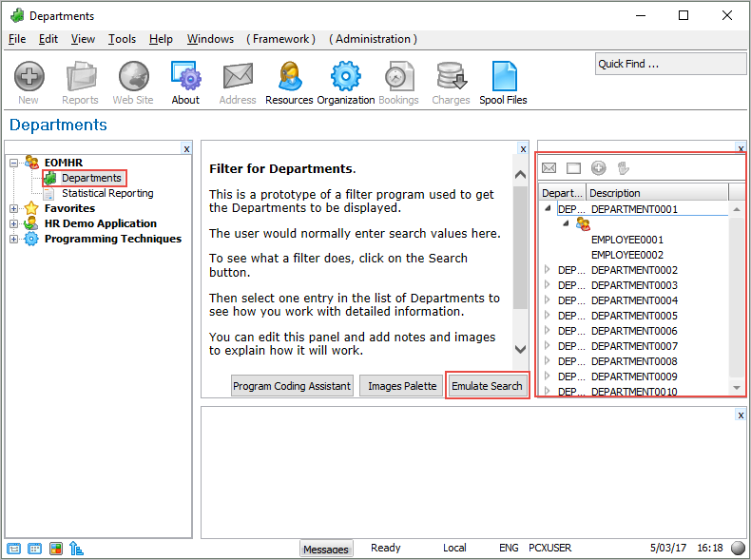Screen dimensions: 751x560
Task: Expand the DEPARTMENT0002 row
Action: (547, 270)
